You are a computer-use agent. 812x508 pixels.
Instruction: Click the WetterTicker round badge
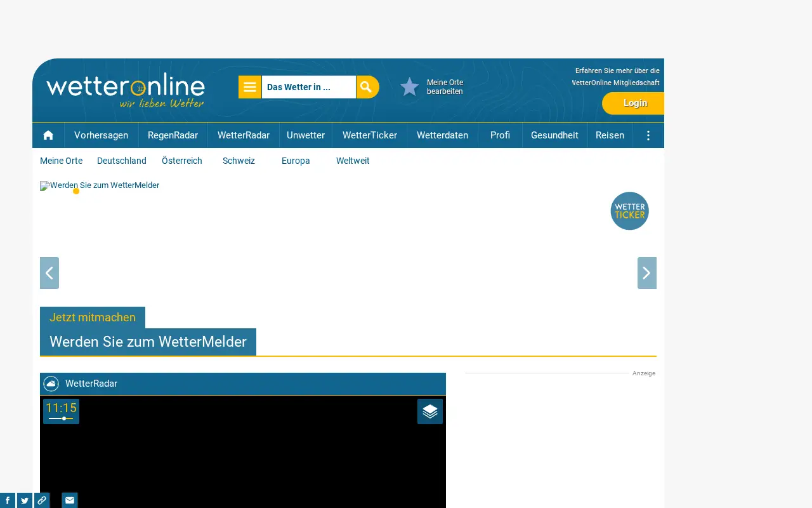630,211
